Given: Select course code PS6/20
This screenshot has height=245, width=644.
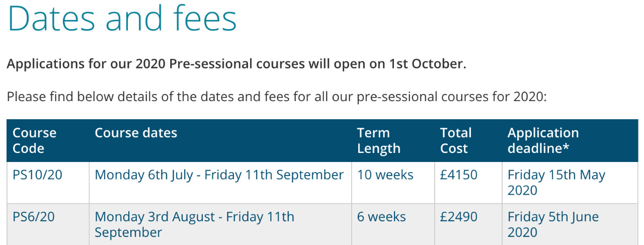Looking at the screenshot, I should (33, 217).
